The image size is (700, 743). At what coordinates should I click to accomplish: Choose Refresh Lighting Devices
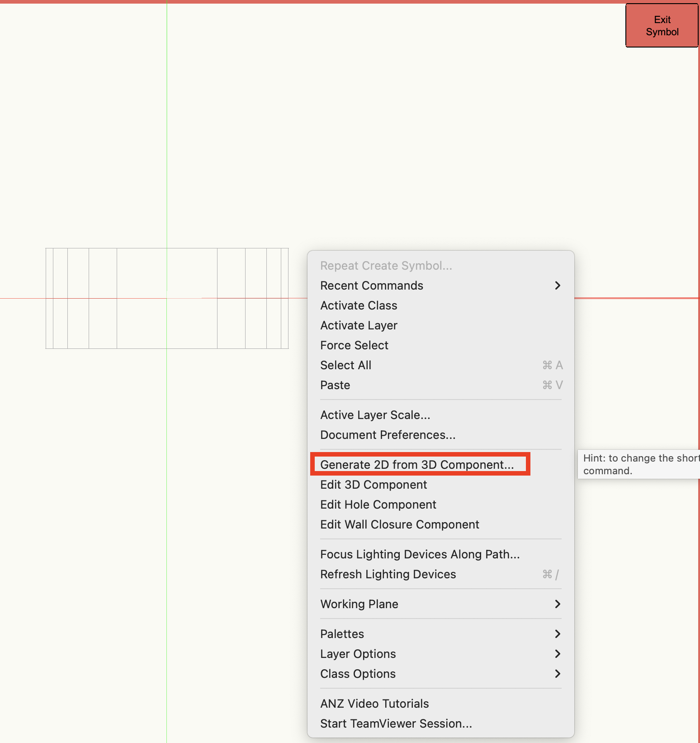click(x=388, y=574)
